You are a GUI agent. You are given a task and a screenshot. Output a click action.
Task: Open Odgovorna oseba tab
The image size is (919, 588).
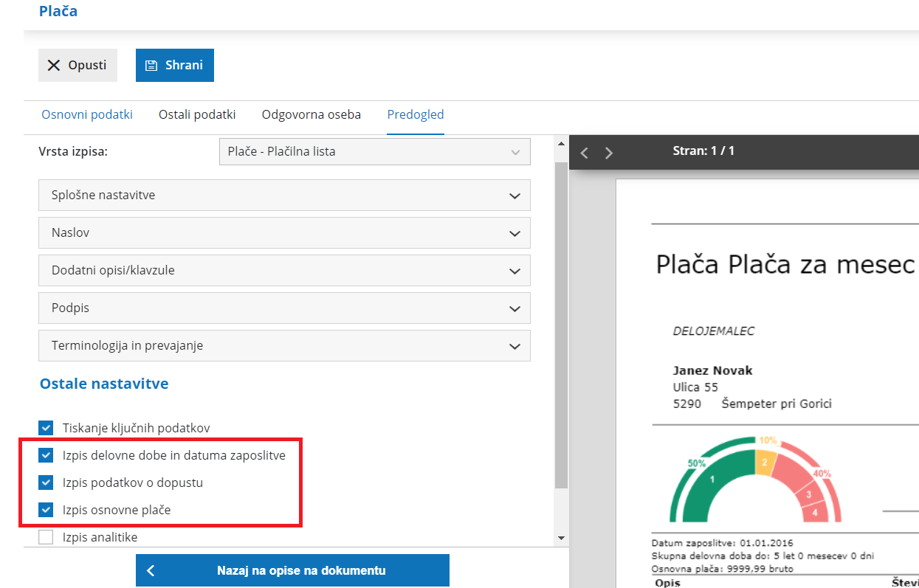click(312, 114)
